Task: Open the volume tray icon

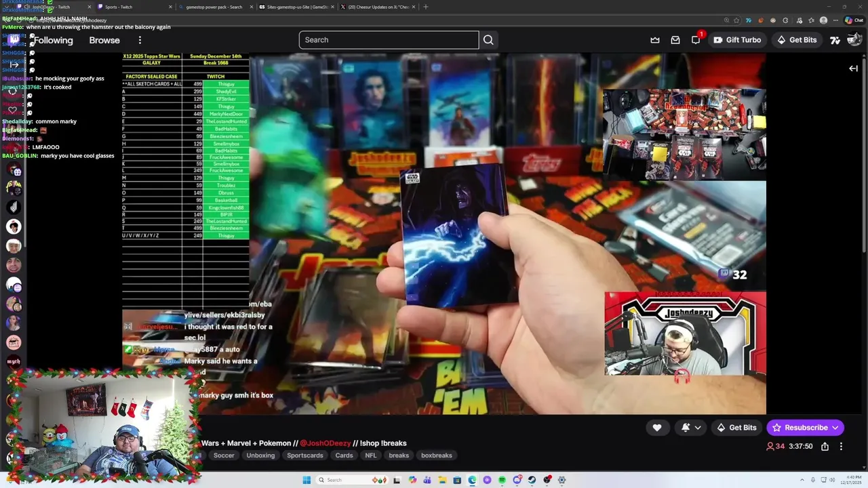Action: tap(832, 480)
